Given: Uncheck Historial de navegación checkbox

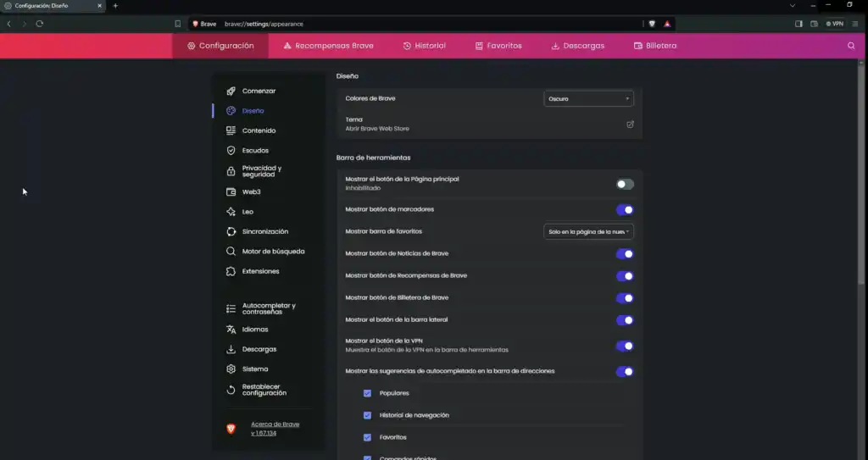Looking at the screenshot, I should pos(367,415).
